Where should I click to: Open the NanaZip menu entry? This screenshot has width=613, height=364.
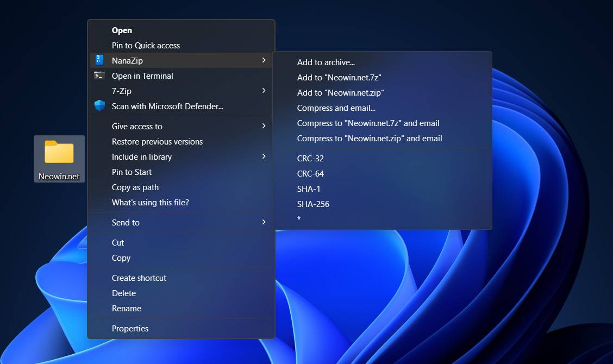coord(181,61)
